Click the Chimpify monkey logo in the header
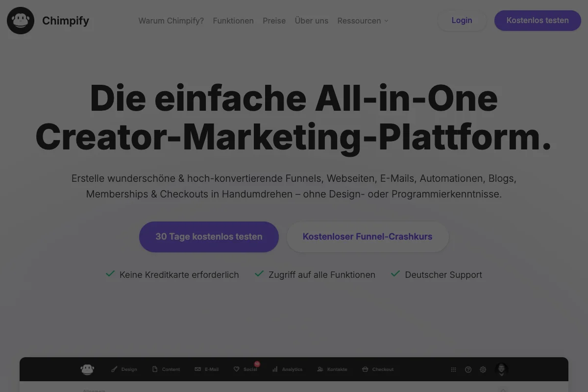Screen dimensions: 588x392 [21, 21]
